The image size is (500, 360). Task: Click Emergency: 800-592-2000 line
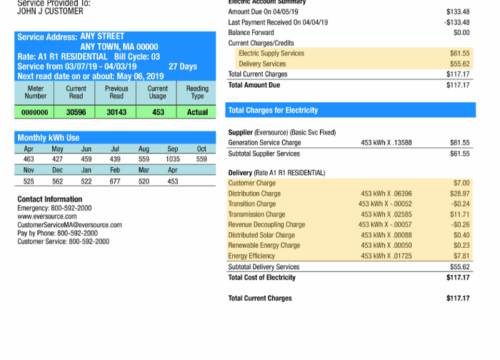click(54, 208)
